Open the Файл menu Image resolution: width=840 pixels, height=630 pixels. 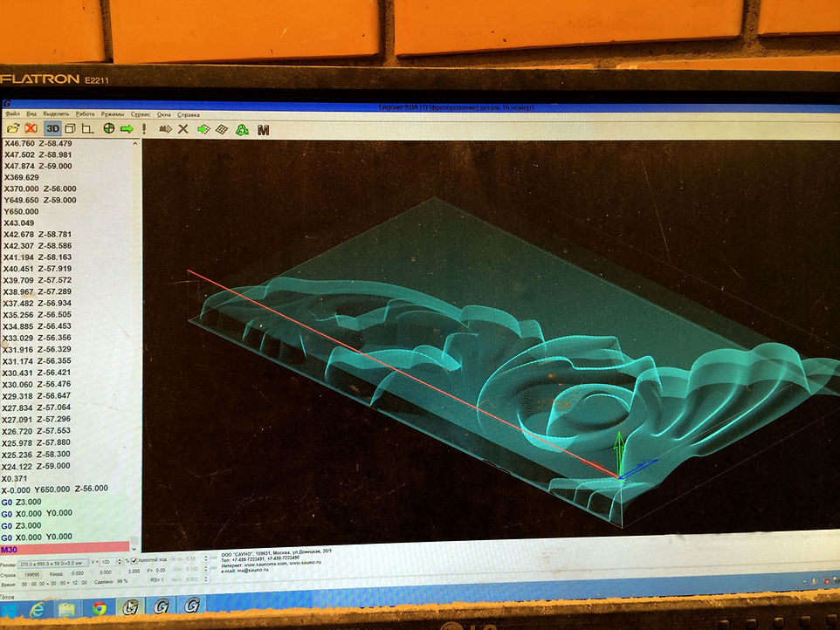point(12,114)
